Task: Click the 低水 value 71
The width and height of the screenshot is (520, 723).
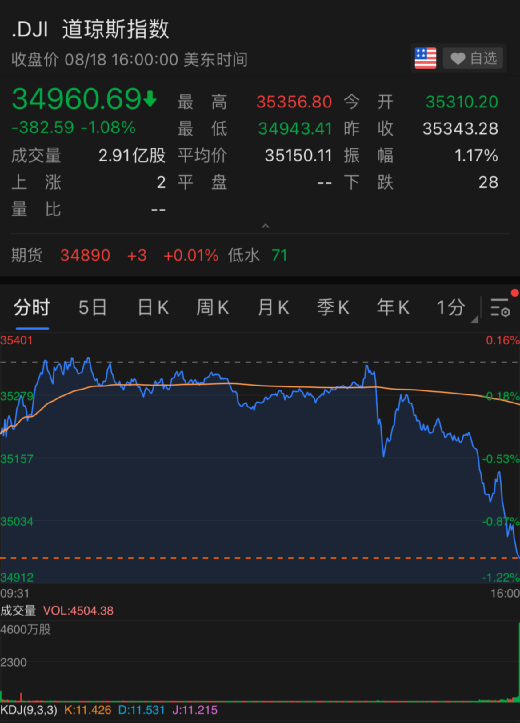Action: click(279, 255)
